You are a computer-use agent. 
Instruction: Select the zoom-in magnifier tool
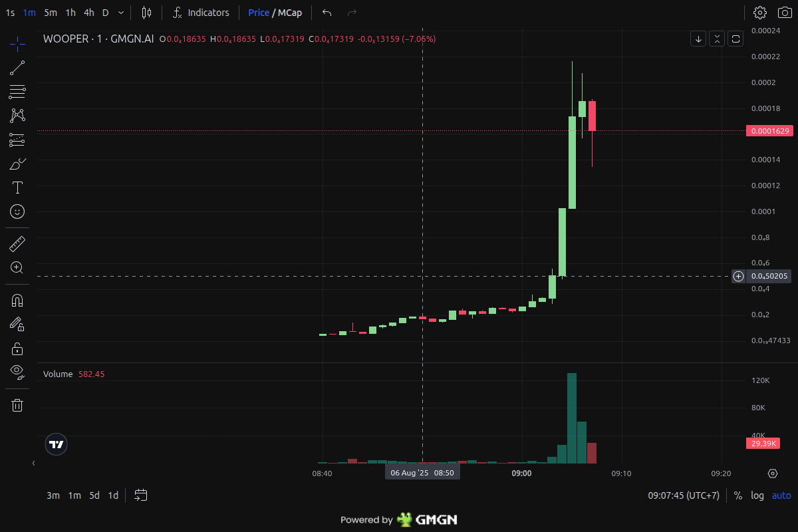tap(17, 267)
